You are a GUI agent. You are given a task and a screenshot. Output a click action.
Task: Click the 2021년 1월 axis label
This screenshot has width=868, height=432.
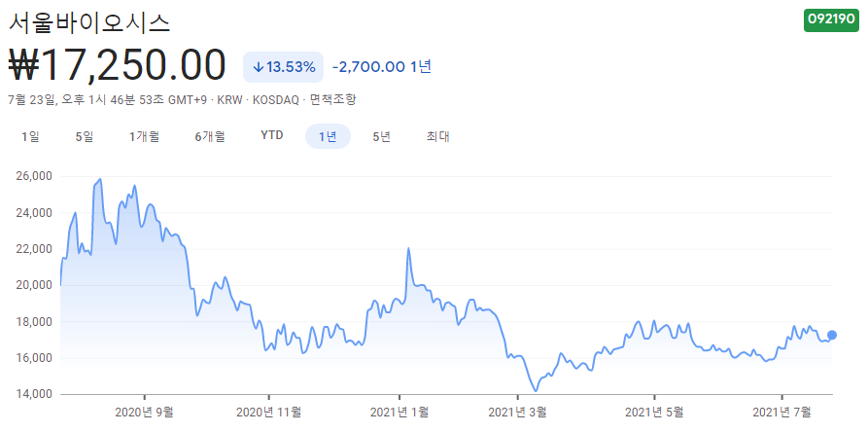[399, 412]
